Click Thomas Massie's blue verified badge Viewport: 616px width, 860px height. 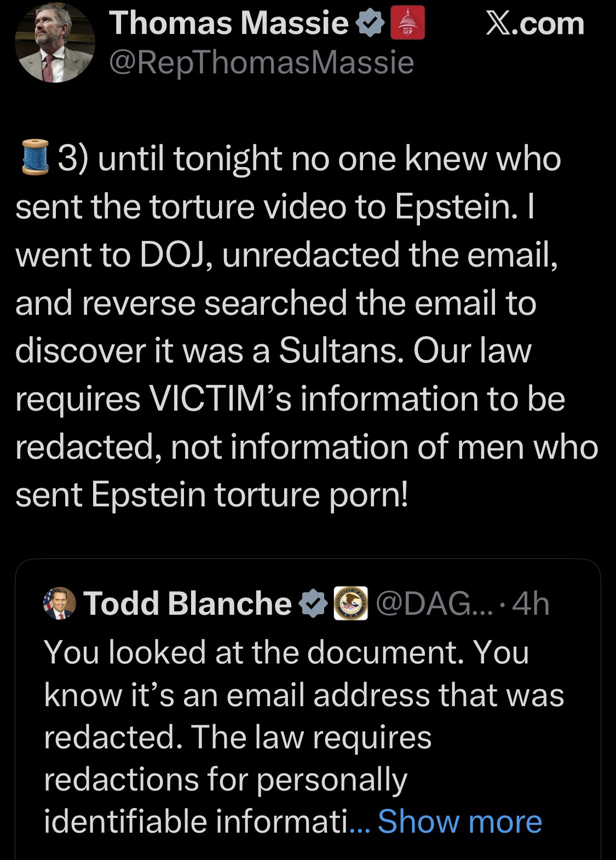(370, 24)
